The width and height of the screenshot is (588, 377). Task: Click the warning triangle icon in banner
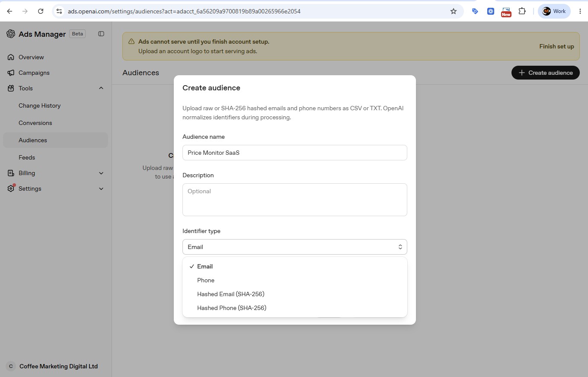coord(131,42)
